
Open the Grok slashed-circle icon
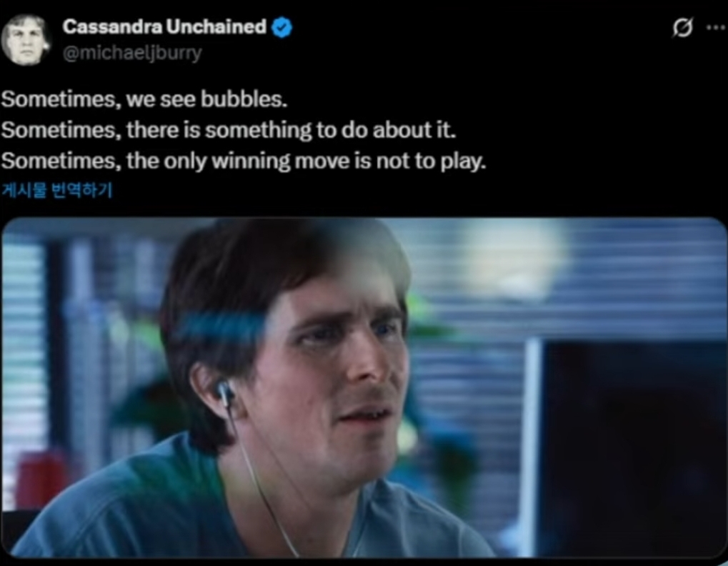pyautogui.click(x=682, y=28)
